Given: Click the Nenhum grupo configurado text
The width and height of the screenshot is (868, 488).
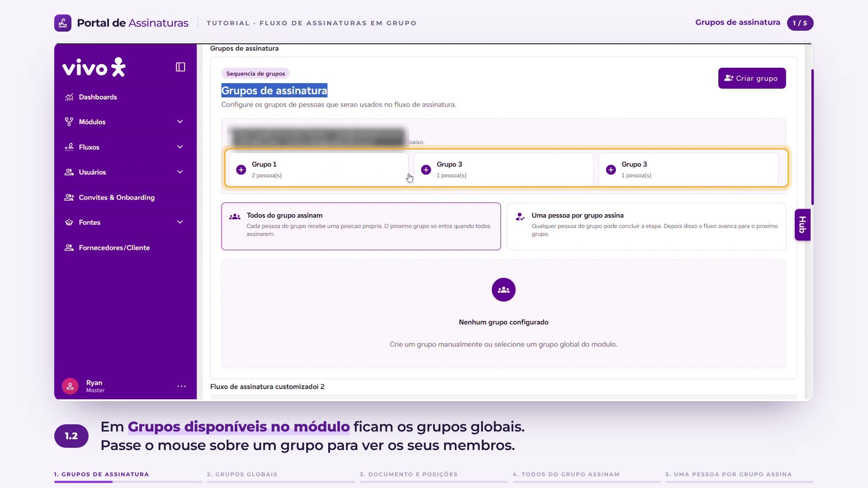Looking at the screenshot, I should 504,322.
